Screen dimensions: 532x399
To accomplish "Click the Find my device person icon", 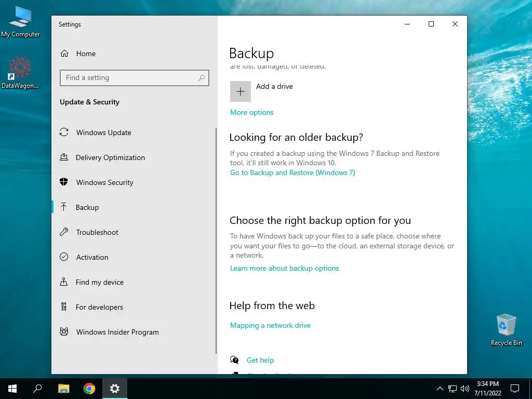I will click(64, 282).
